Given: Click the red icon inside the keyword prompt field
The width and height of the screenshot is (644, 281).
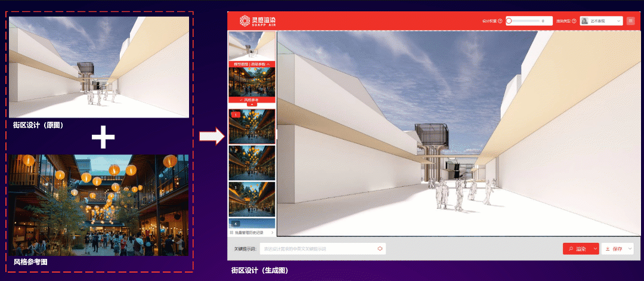Looking at the screenshot, I should (380, 248).
